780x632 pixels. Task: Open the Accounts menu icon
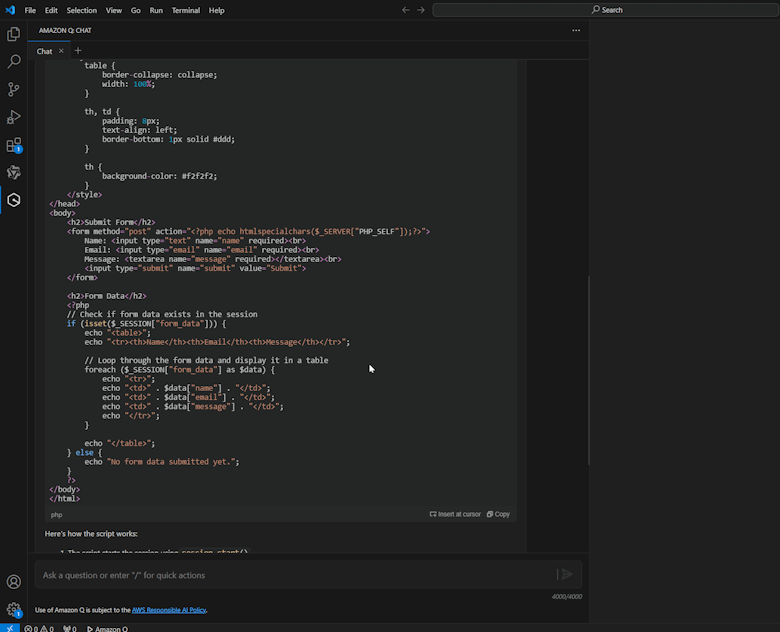click(x=14, y=581)
